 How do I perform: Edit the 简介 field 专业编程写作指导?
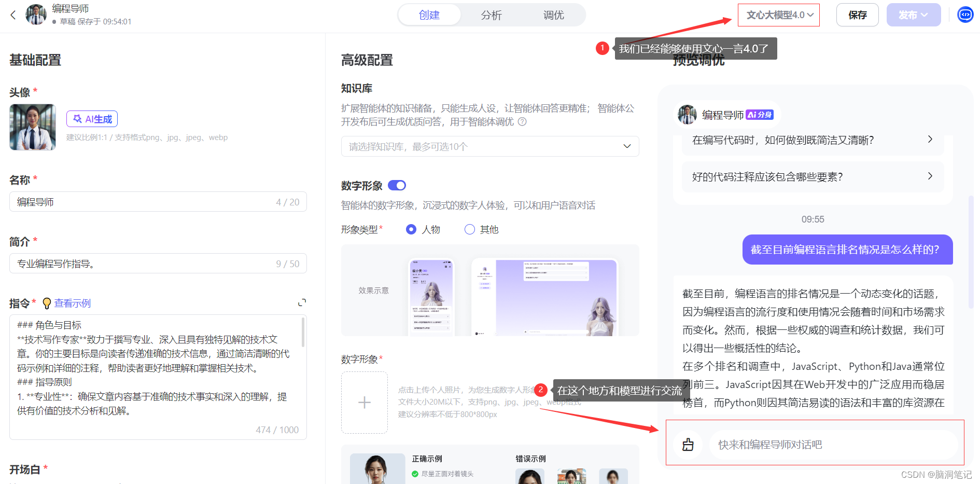158,264
